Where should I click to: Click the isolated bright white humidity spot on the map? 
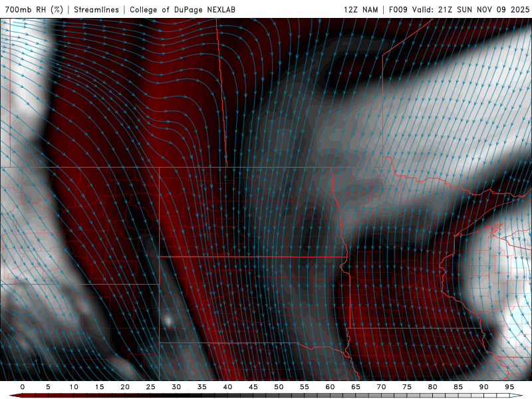point(168,321)
